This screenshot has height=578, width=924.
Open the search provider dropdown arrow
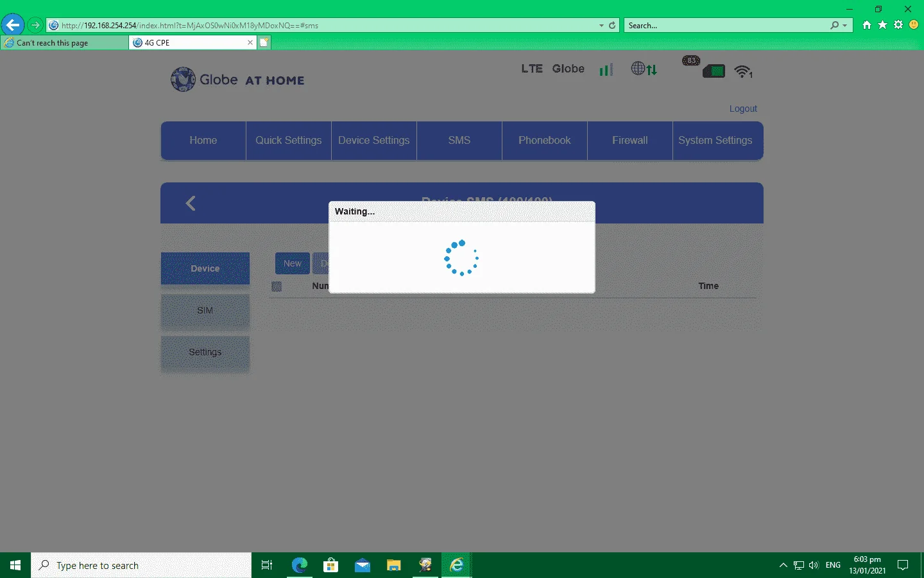tap(845, 26)
